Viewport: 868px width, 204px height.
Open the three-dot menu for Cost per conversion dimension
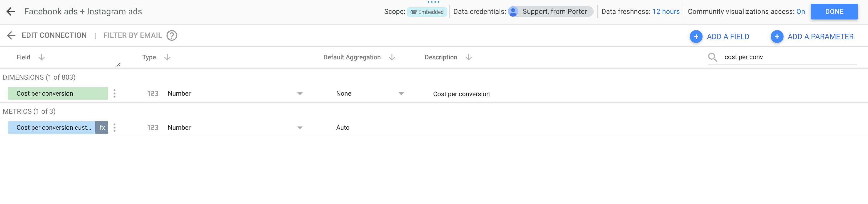point(115,93)
